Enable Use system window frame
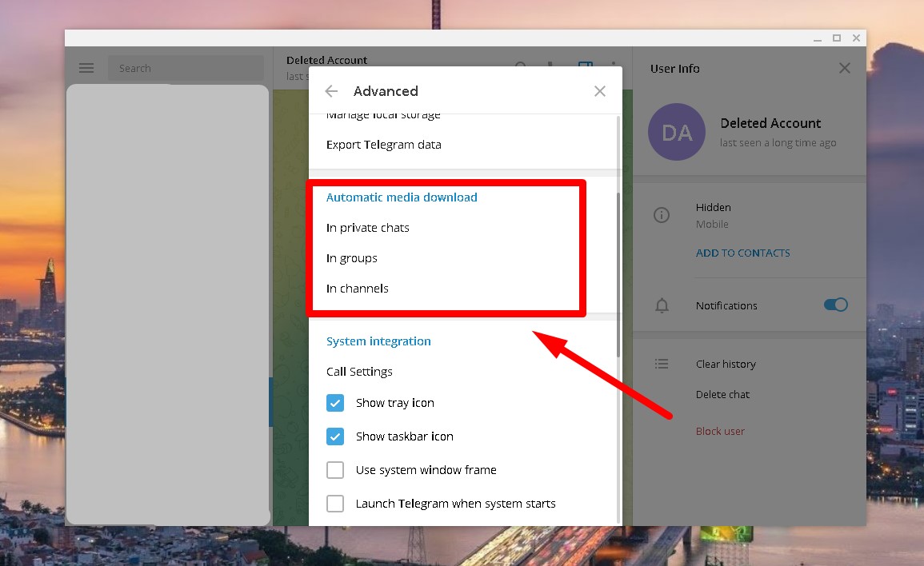This screenshot has height=566, width=924. coord(335,470)
